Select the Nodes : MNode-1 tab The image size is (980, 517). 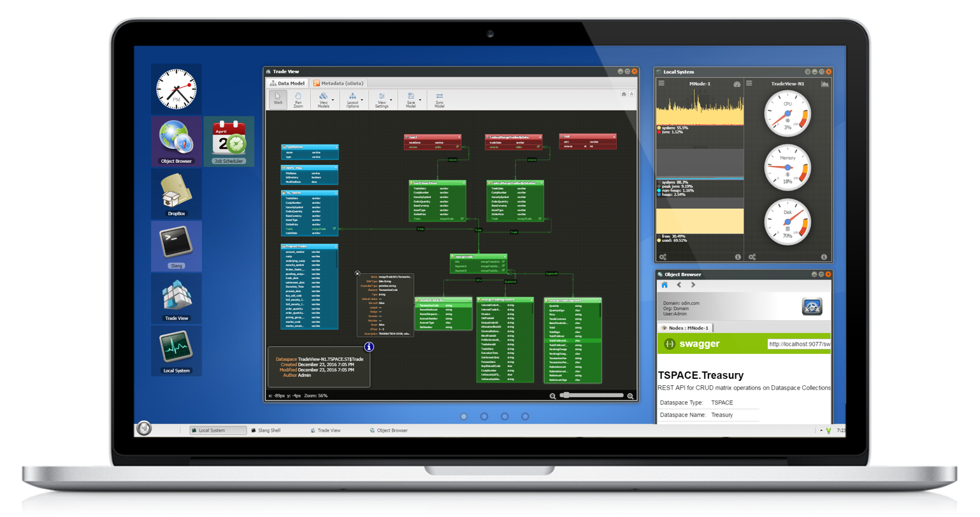click(685, 328)
